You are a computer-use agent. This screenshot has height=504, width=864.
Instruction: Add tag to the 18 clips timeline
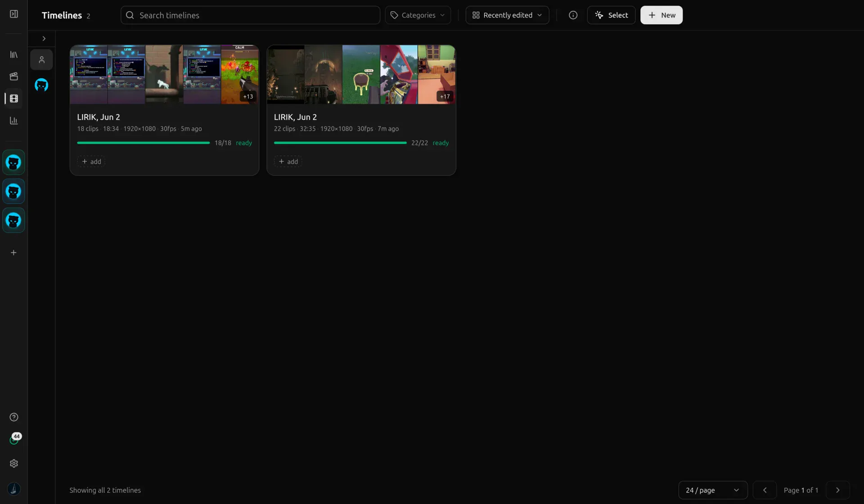click(91, 161)
